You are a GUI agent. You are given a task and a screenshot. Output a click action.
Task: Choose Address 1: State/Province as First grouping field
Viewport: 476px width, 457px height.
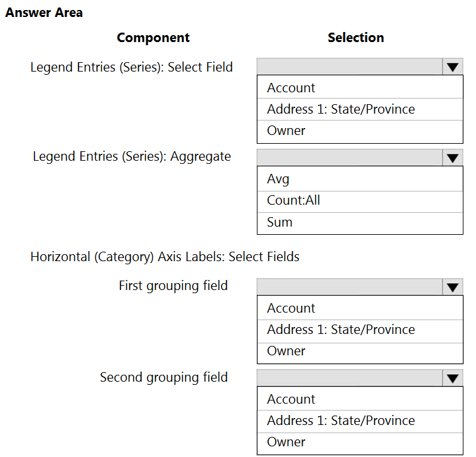pos(341,330)
